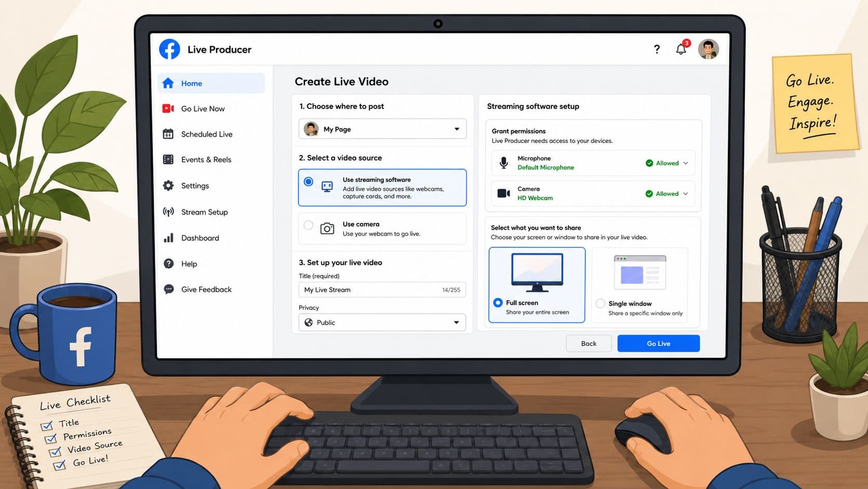The width and height of the screenshot is (868, 489).
Task: Click Stream Setup broadcast icon
Action: (x=168, y=212)
